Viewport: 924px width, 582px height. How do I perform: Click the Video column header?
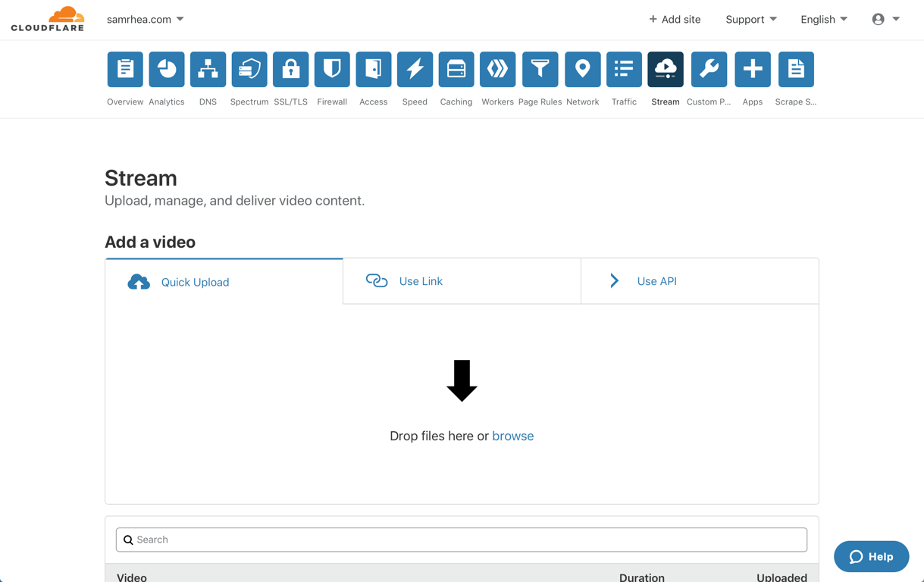(132, 577)
